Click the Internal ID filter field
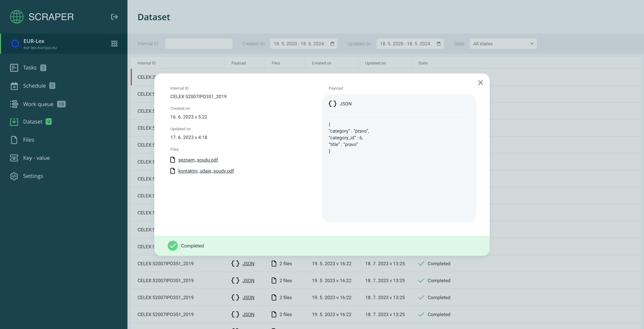This screenshot has width=644, height=329. click(x=199, y=44)
